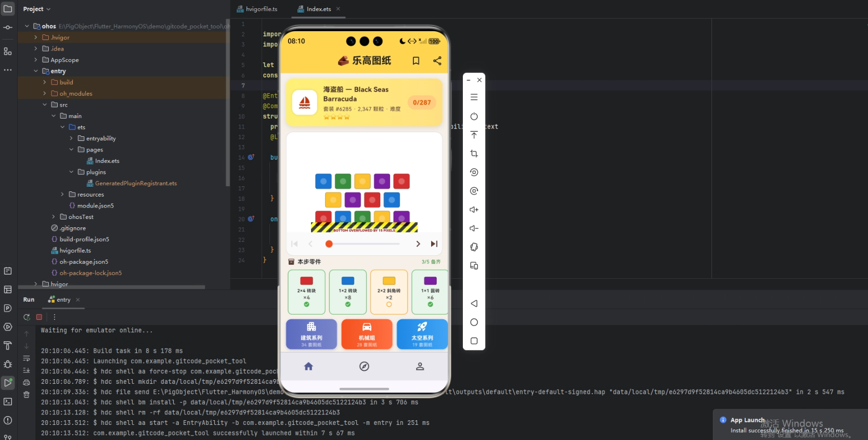This screenshot has width=868, height=440.
Task: Click the emulator recent apps square button
Action: tap(474, 341)
